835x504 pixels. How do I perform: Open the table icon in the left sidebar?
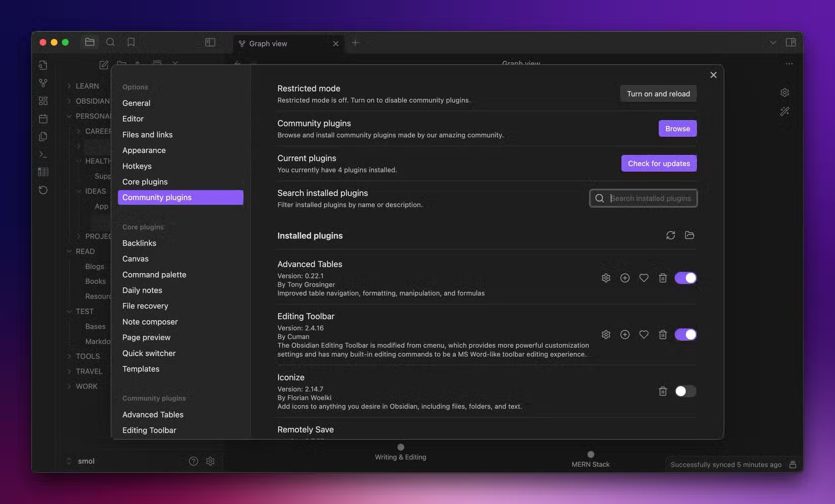(x=43, y=172)
